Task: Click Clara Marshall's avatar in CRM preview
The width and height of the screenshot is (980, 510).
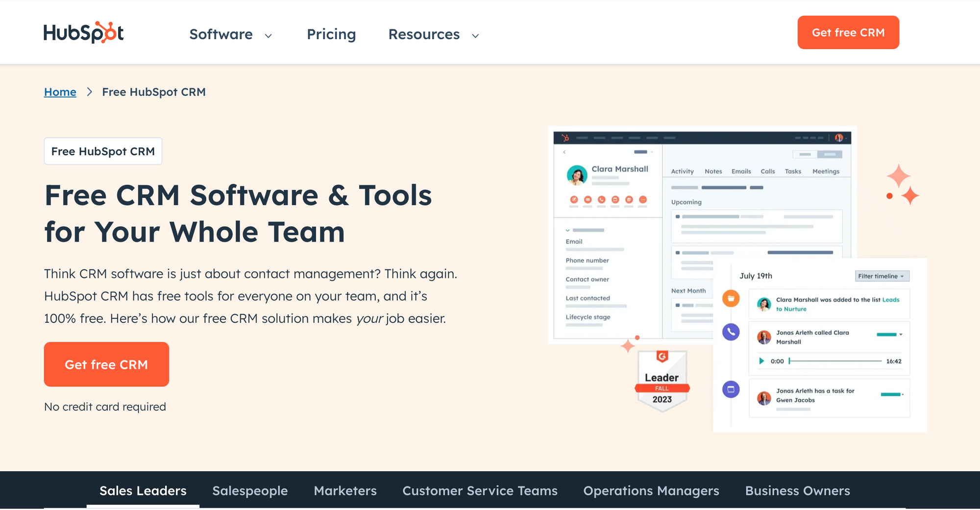Action: pyautogui.click(x=577, y=175)
